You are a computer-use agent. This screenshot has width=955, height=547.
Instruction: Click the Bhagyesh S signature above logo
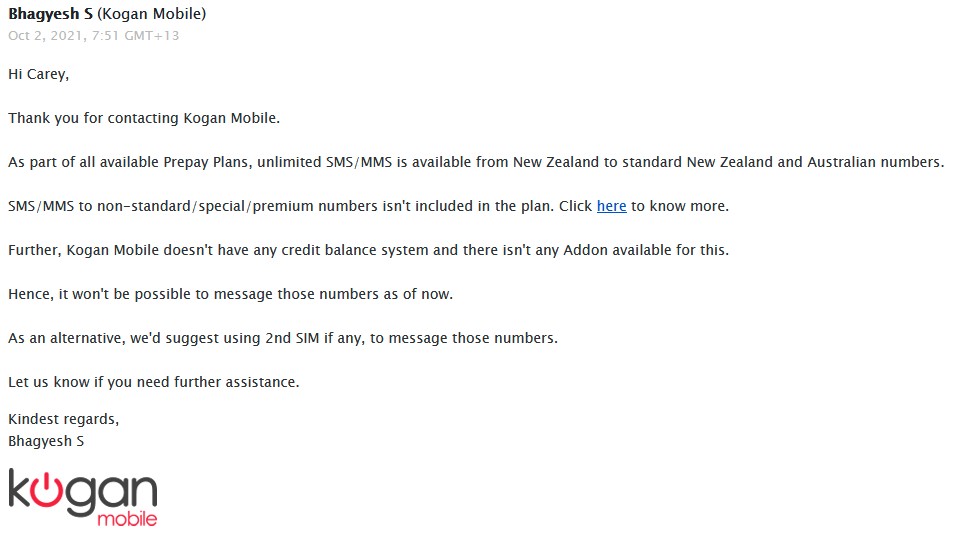click(x=46, y=441)
